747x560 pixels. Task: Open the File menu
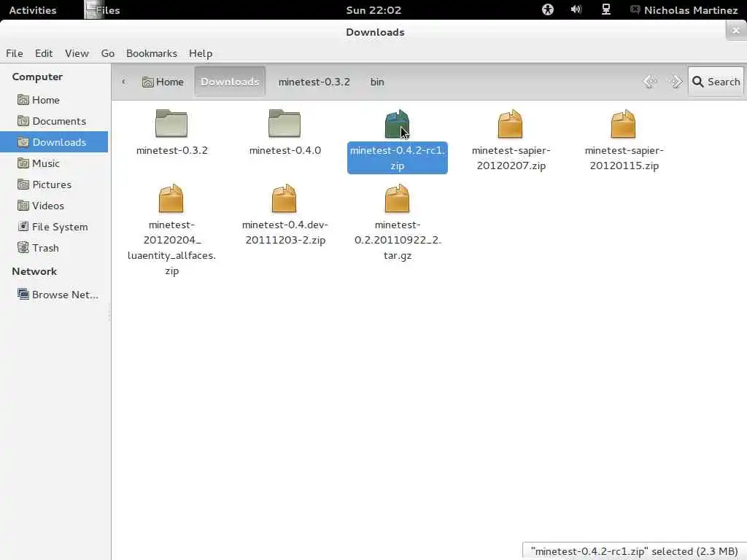click(x=15, y=53)
